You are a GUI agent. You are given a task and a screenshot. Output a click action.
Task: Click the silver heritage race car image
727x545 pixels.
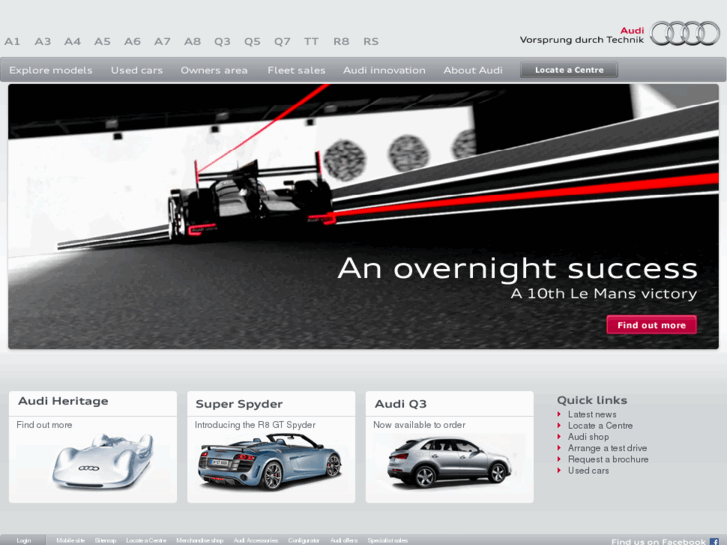pyautogui.click(x=103, y=462)
